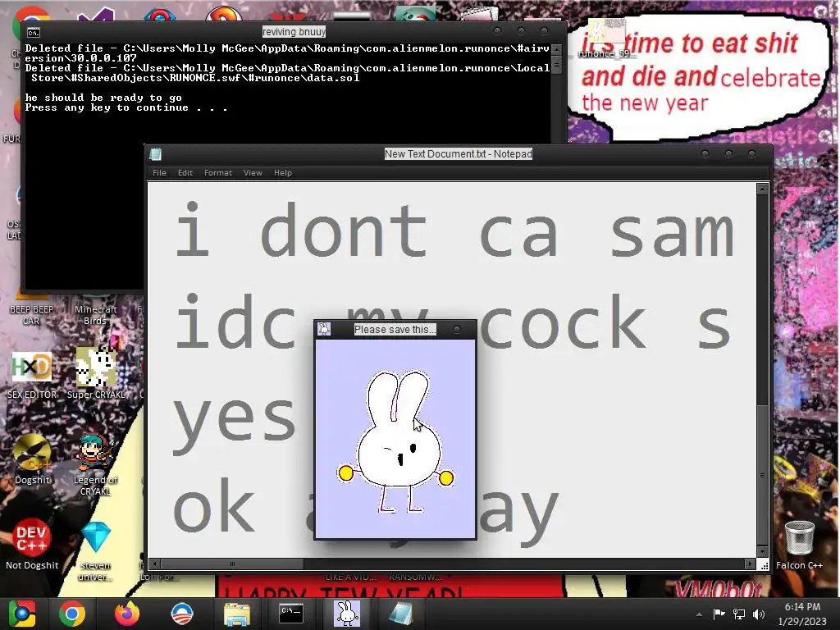Open the Help menu in Notepad
The width and height of the screenshot is (840, 630).
(283, 172)
